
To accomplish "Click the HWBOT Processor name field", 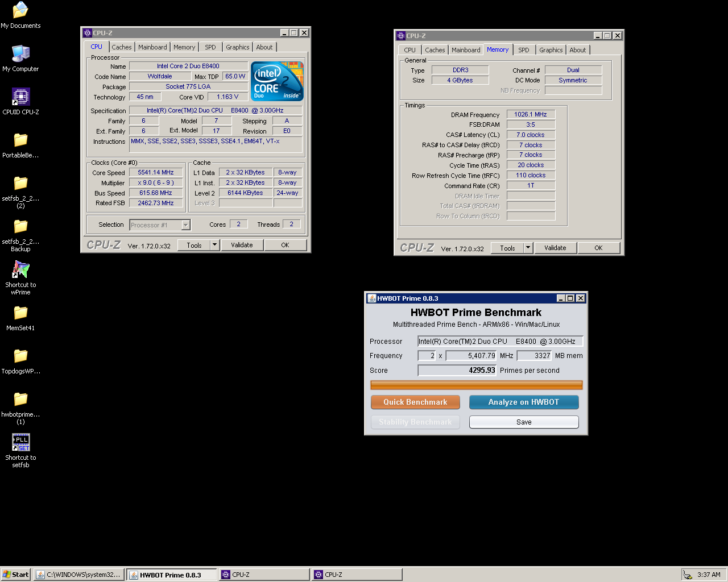I will [x=500, y=341].
